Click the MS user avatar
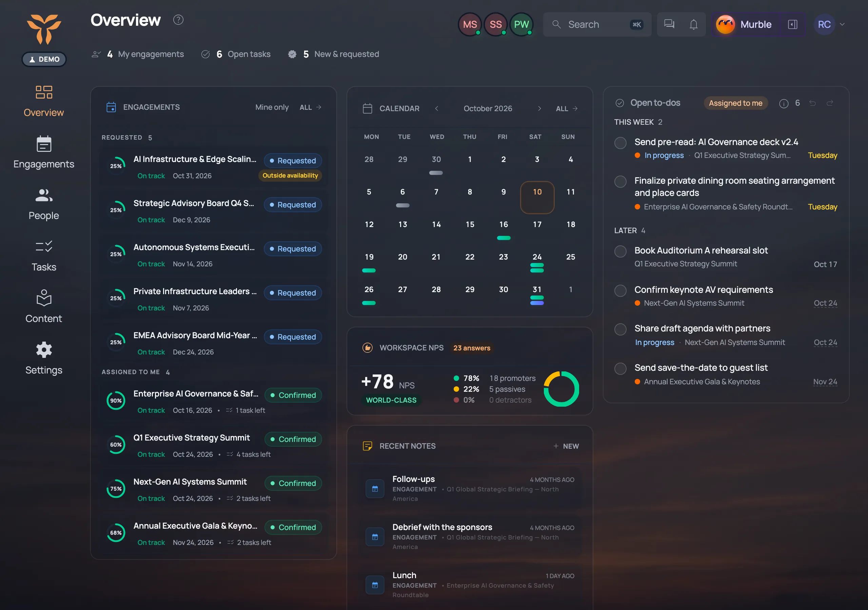 click(x=470, y=24)
